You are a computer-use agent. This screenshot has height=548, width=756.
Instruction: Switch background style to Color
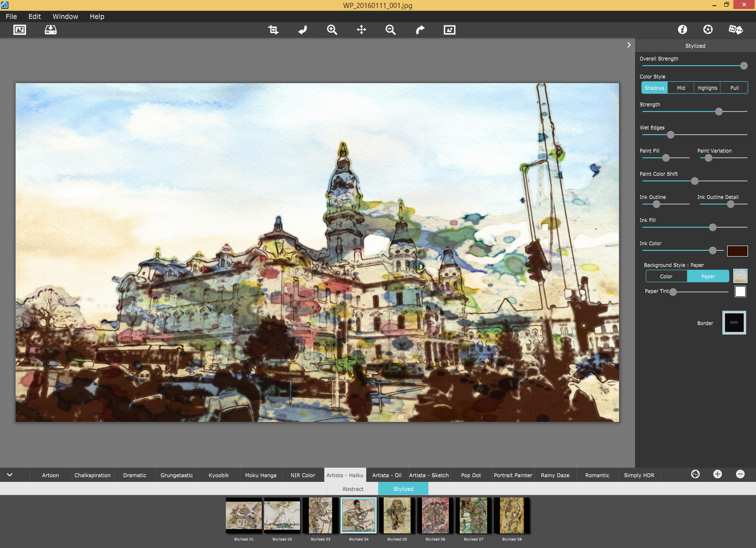point(666,276)
